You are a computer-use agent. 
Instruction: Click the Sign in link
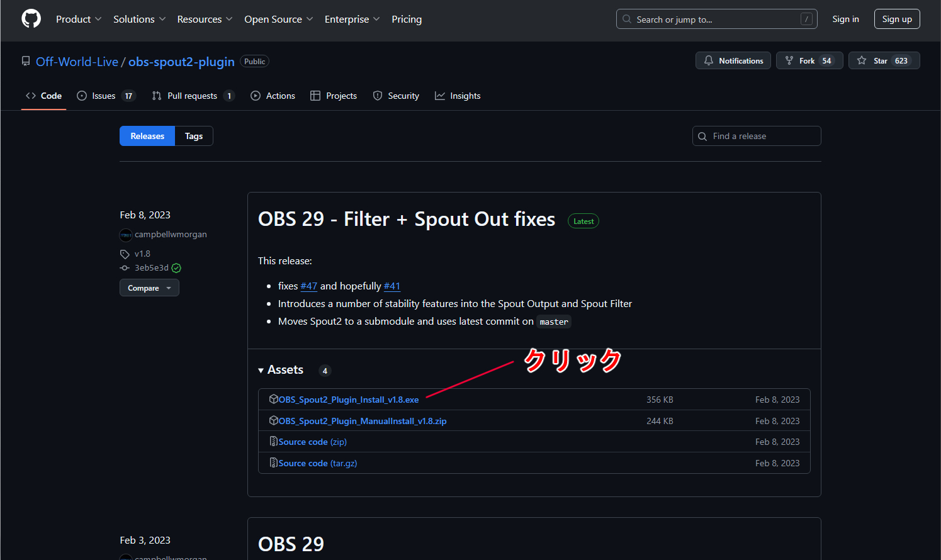845,19
